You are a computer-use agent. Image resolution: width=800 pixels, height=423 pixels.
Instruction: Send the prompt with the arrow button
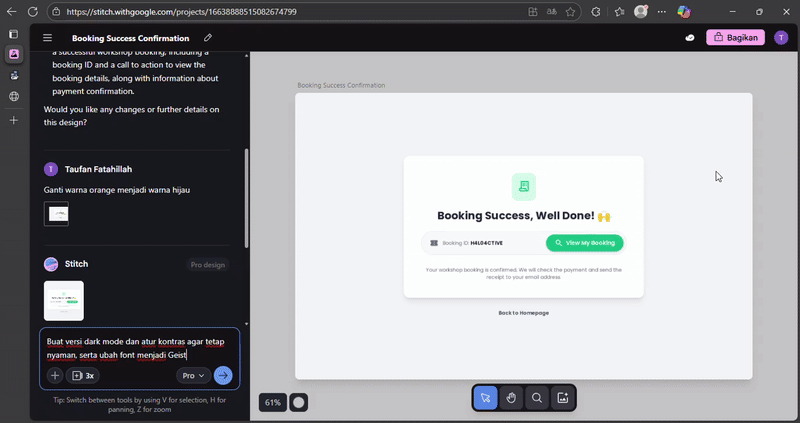223,376
